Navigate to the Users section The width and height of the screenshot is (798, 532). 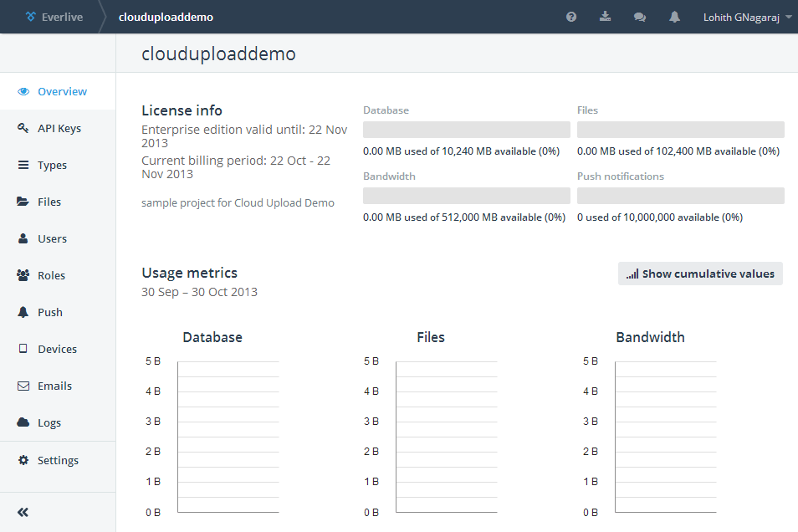52,238
